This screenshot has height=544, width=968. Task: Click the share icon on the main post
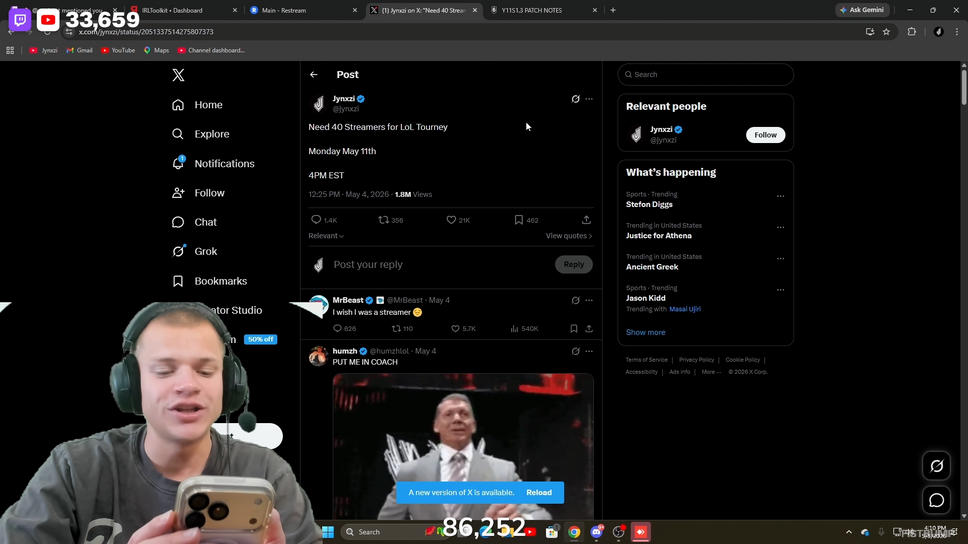[x=586, y=220]
